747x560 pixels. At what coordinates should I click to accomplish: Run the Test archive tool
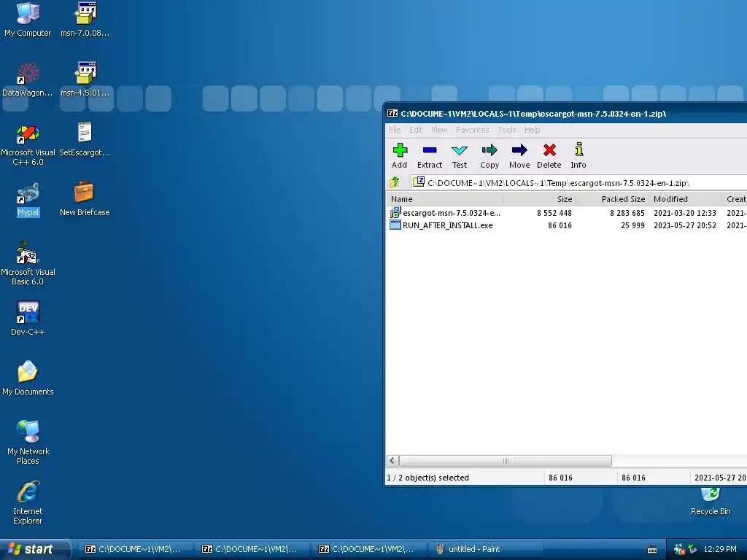click(x=460, y=156)
